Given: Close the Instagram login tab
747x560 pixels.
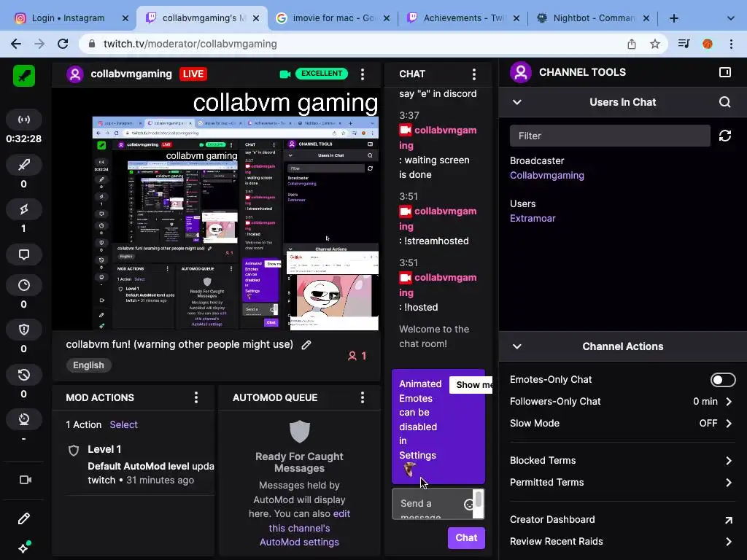Looking at the screenshot, I should tap(125, 18).
